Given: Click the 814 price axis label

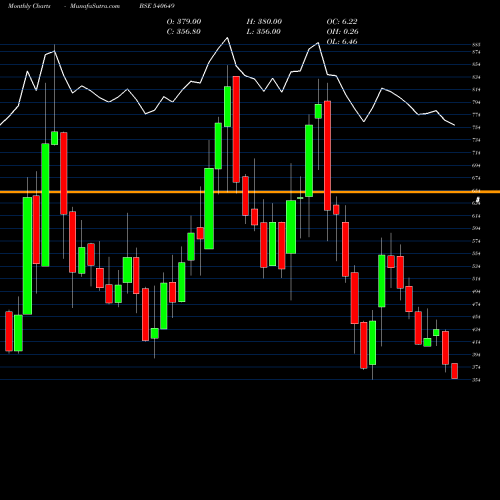Looking at the screenshot, I should [x=476, y=90].
